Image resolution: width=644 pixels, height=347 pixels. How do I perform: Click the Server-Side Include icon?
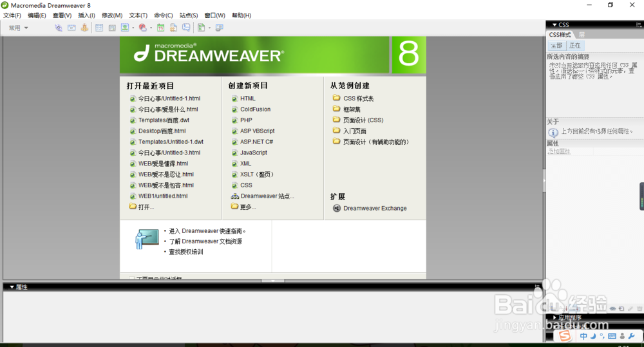click(x=173, y=28)
